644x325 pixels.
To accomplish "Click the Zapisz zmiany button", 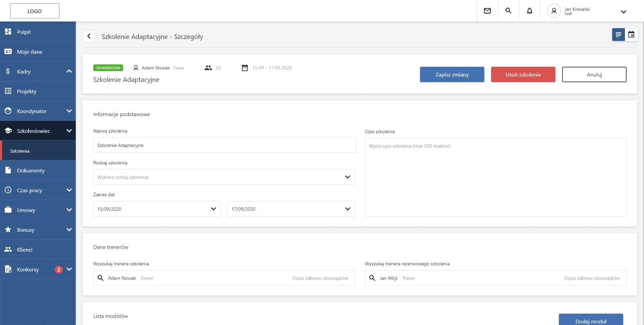I will (x=452, y=75).
